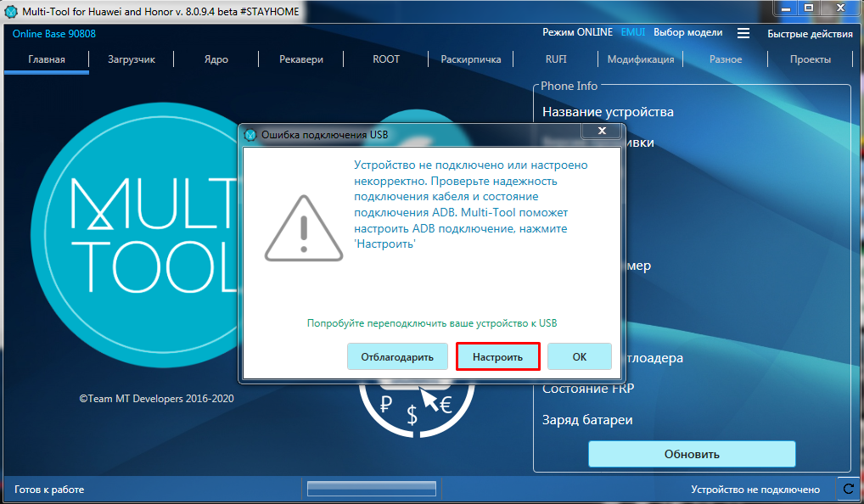This screenshot has height=504, width=864.
Task: Click the Multi-Tool app icon in title bar
Action: [10, 11]
